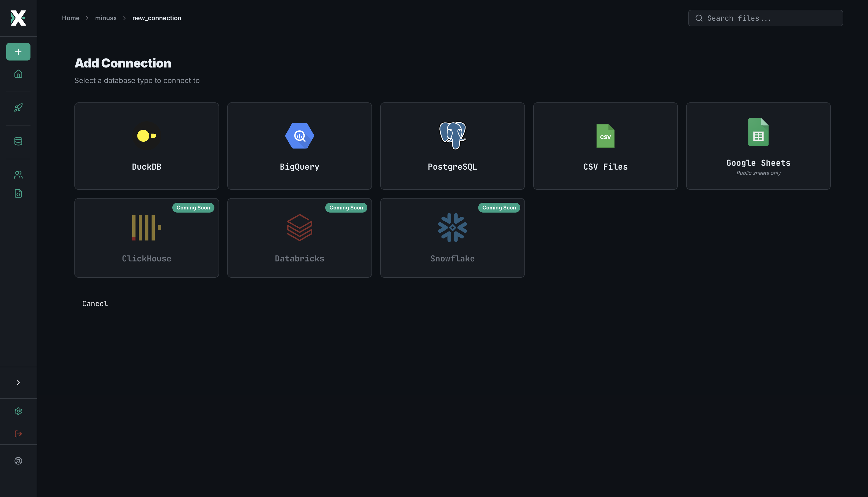Click Coming Soon badge on ClickHouse
Viewport: 868px width, 497px height.
pyautogui.click(x=193, y=208)
